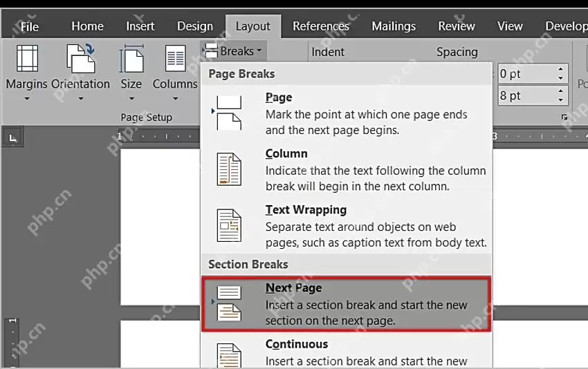This screenshot has height=369, width=588.
Task: Select the Size page icon
Action: (131, 58)
